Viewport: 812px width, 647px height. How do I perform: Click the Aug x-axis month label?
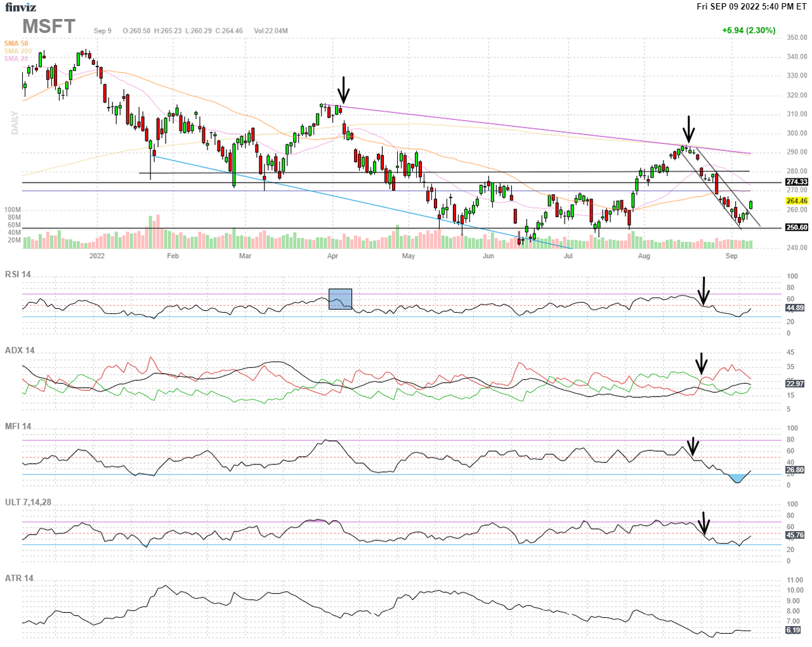pos(644,256)
